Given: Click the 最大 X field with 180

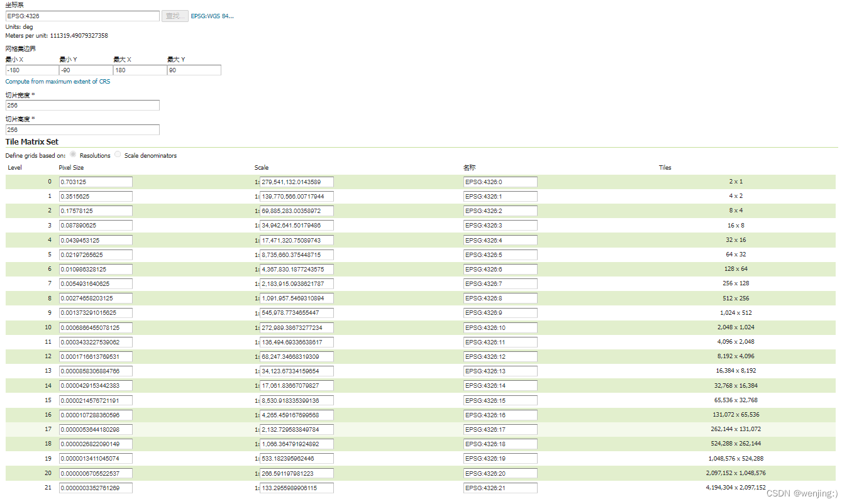Looking at the screenshot, I should [x=140, y=70].
